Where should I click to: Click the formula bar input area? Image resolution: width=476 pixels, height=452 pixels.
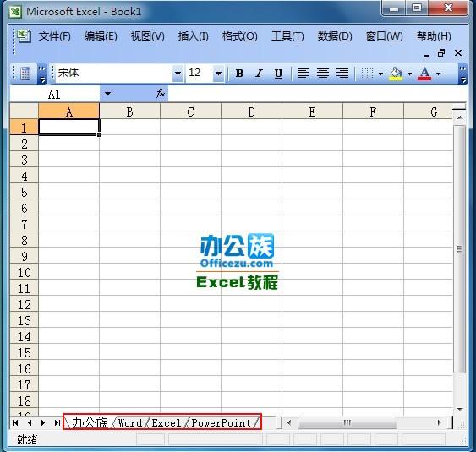pos(317,94)
